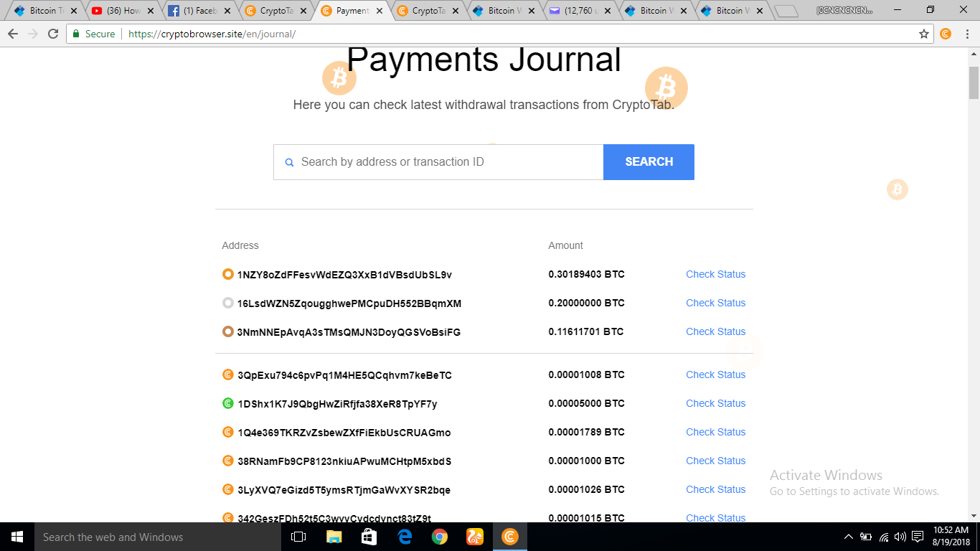Close the (12,760 mail tab

606,11
